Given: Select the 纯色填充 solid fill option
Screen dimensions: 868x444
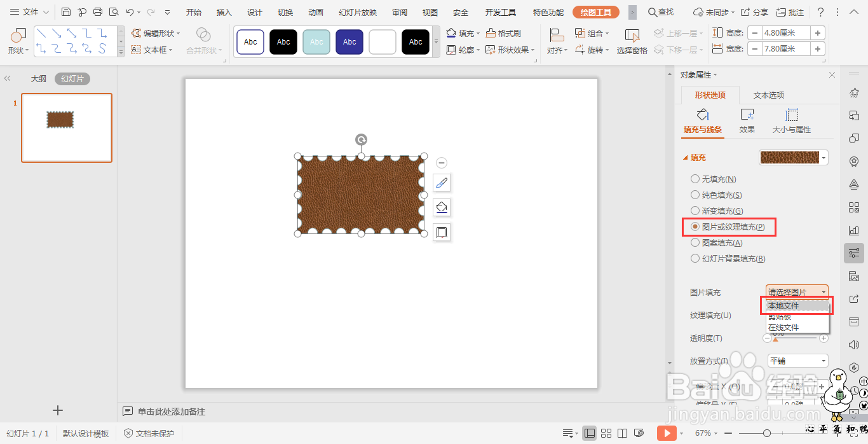Looking at the screenshot, I should point(716,195).
